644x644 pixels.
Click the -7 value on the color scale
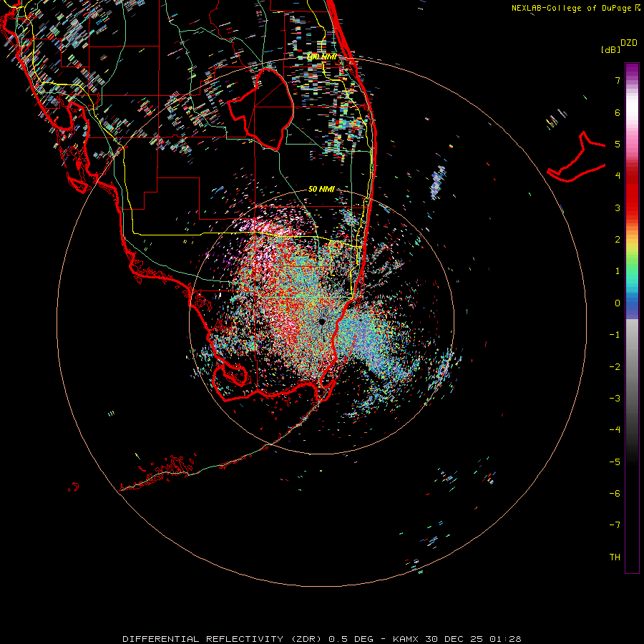[x=615, y=525]
